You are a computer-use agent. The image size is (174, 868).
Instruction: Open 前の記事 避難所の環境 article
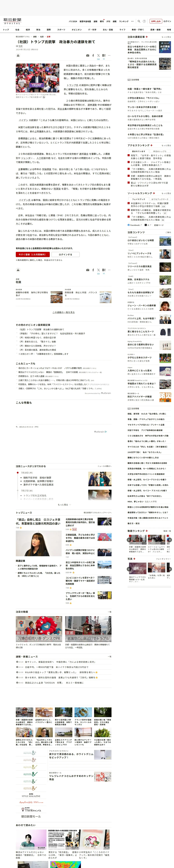(32, 294)
